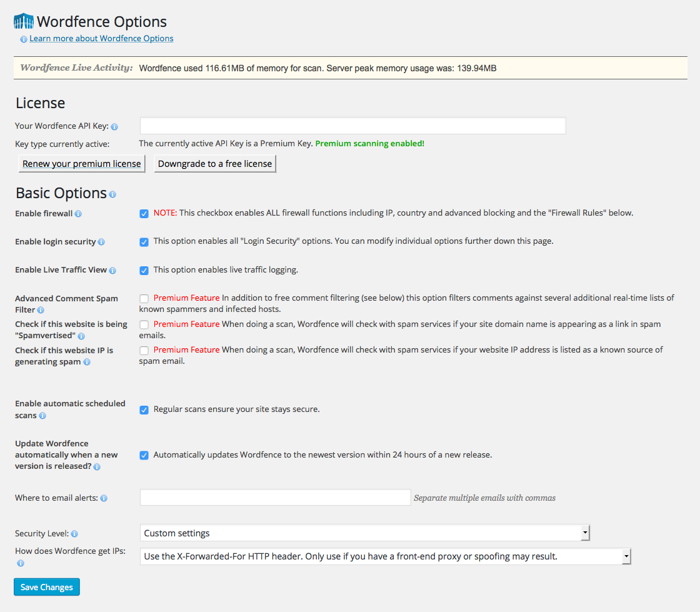
Task: Click info icon beside Learn more link
Action: (24, 39)
